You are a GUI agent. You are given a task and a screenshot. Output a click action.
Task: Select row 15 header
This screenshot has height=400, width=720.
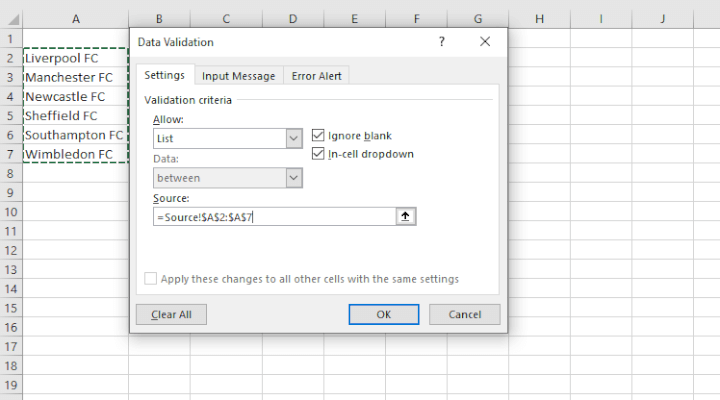tap(11, 308)
